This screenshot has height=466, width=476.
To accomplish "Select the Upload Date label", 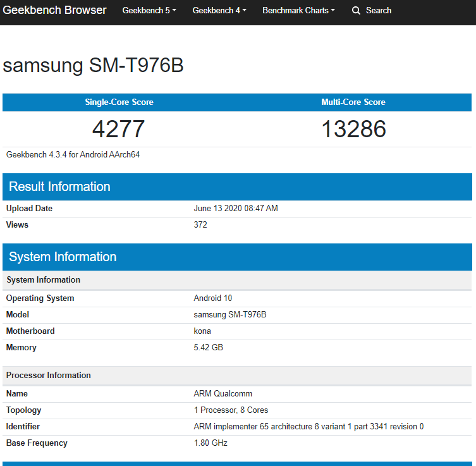I will [29, 208].
